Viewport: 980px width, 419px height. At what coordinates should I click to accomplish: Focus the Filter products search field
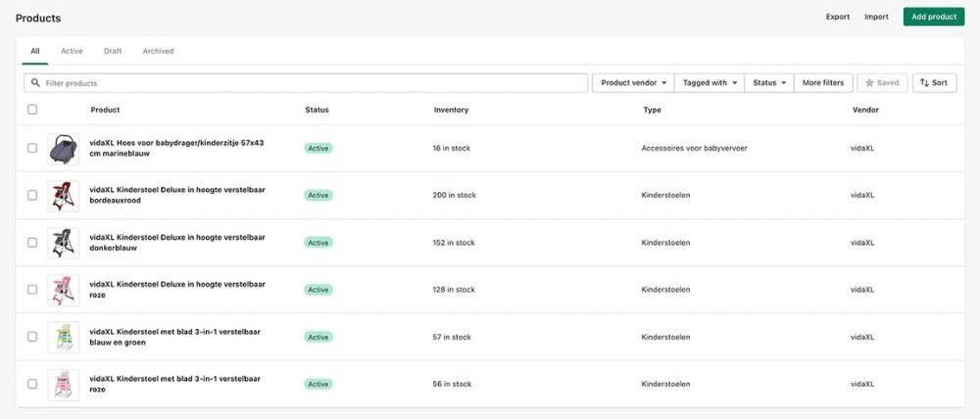click(x=306, y=82)
